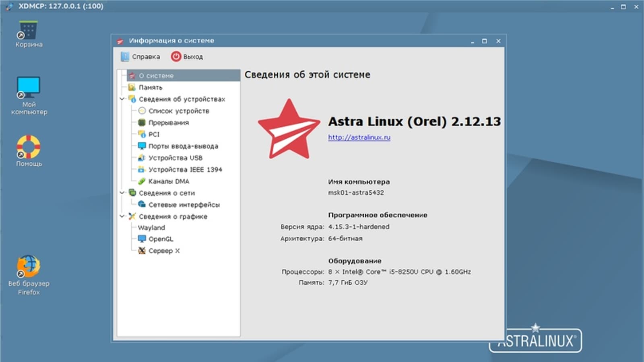Close the Информация о системе window
The height and width of the screenshot is (362, 644).
498,41
